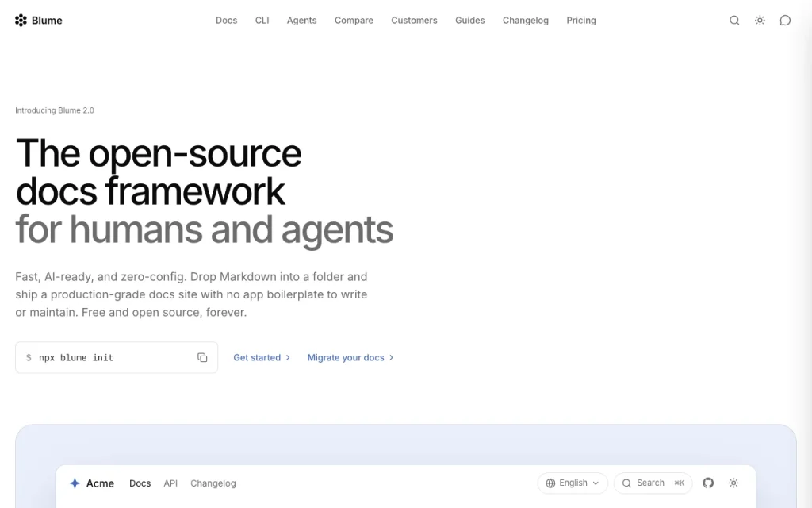Open site search via magnifier icon
This screenshot has width=812, height=508.
point(734,20)
